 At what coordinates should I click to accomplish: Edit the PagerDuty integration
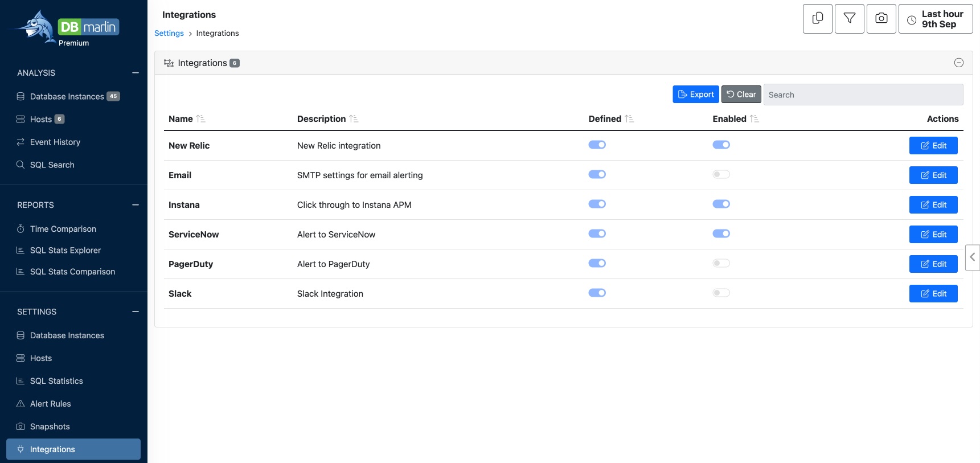point(933,264)
